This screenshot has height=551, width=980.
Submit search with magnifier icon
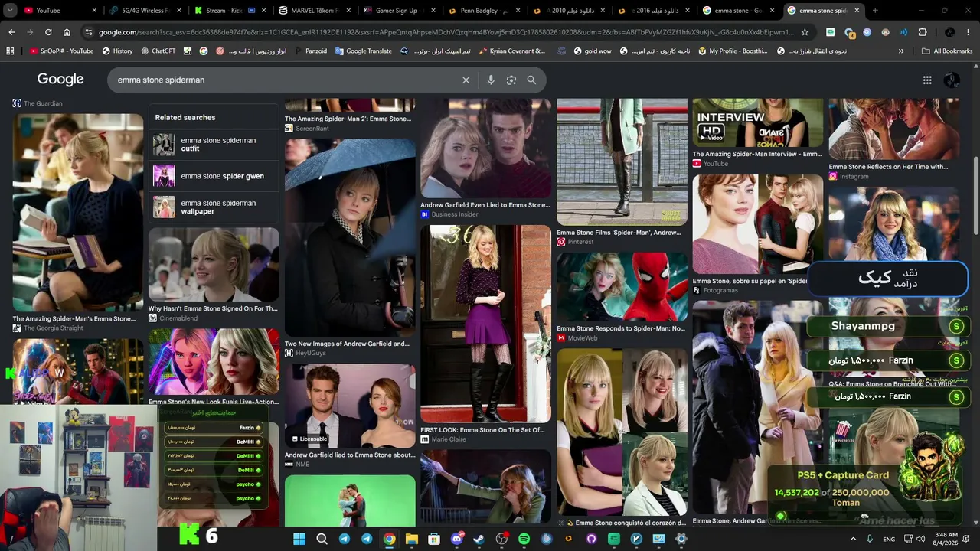point(531,80)
